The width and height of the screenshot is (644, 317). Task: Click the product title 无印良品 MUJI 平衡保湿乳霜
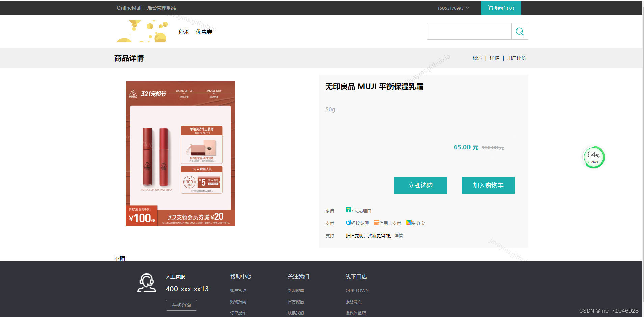point(374,87)
